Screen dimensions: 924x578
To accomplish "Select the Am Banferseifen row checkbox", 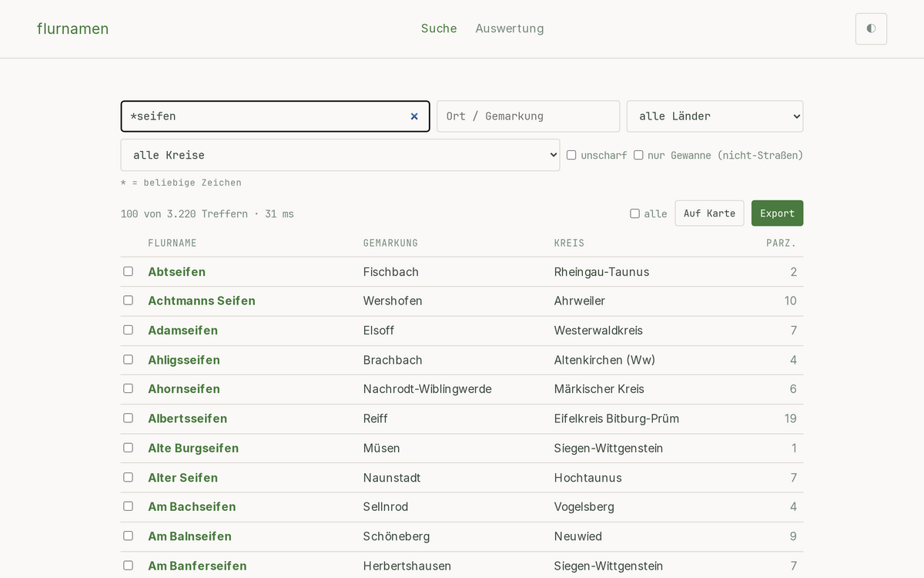I will (x=128, y=565).
